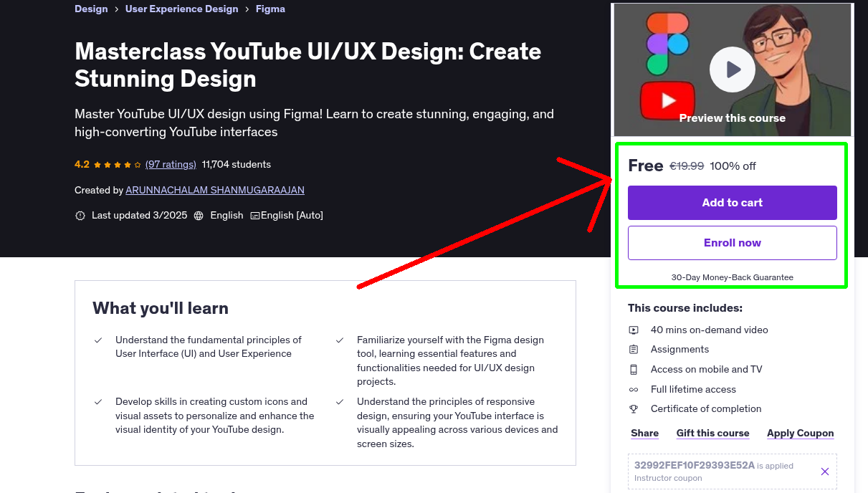Viewport: 868px width, 493px height.
Task: Click 'Full lifetime access' text
Action: [x=694, y=390]
